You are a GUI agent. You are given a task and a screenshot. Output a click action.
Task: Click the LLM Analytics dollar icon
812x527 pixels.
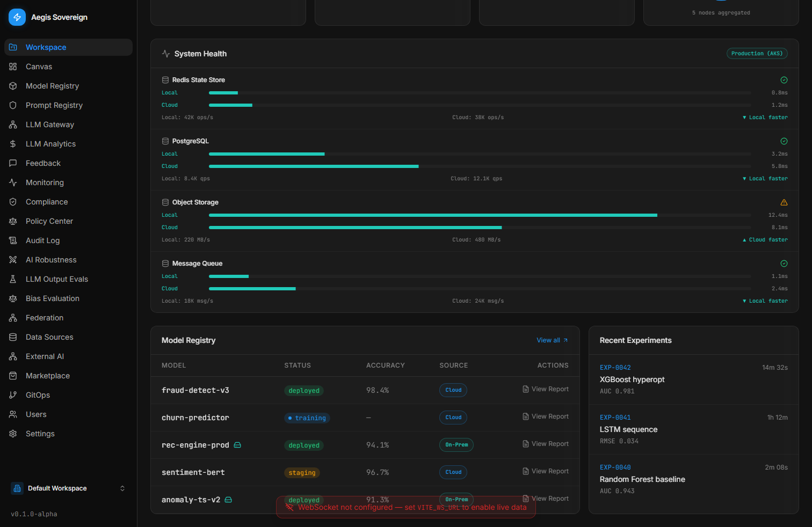13,144
